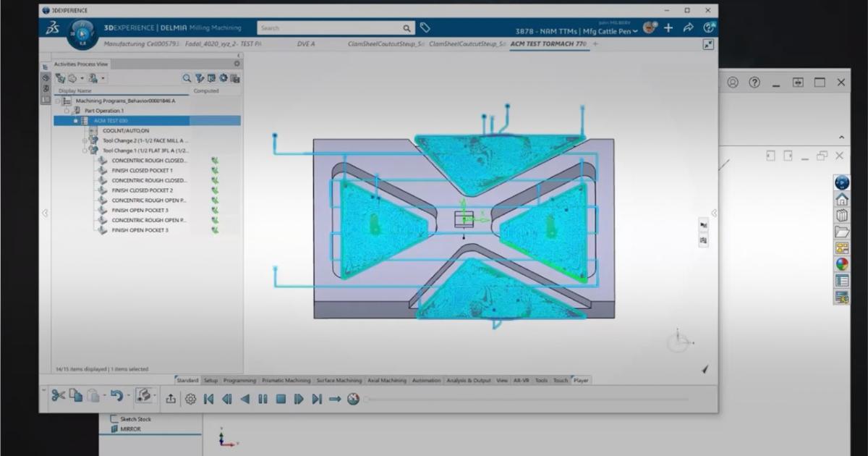The image size is (868, 456).
Task: Click the Stop simulation icon
Action: click(281, 399)
